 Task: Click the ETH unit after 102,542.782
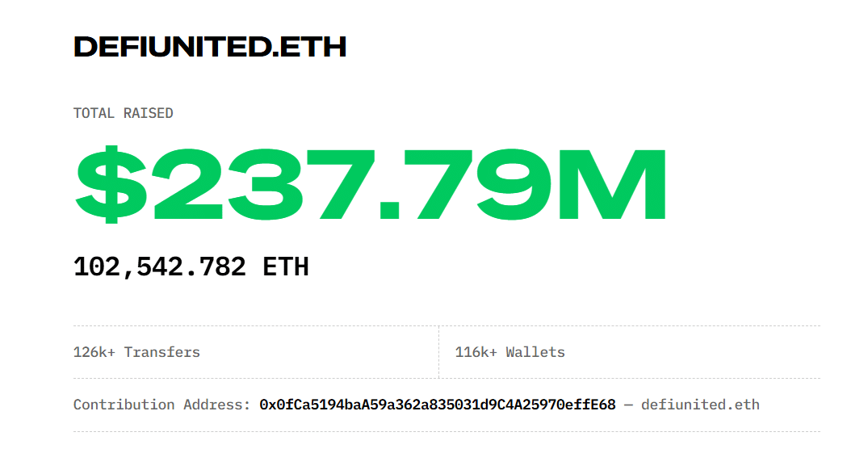click(x=286, y=266)
